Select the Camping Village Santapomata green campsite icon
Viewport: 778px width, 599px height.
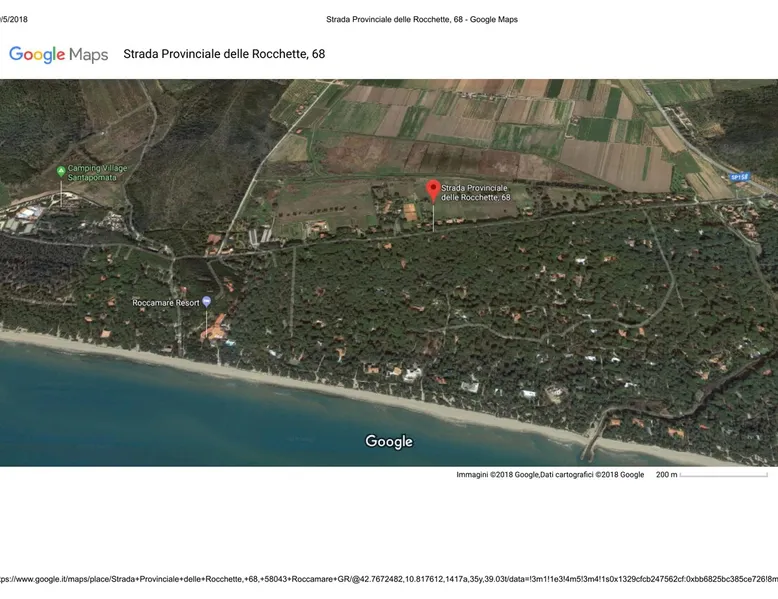click(x=61, y=171)
